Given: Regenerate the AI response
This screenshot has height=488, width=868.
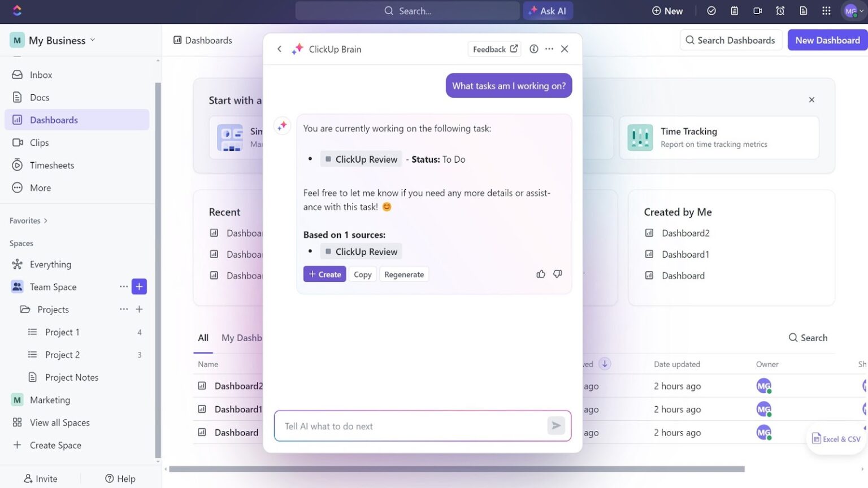Looking at the screenshot, I should pos(403,274).
